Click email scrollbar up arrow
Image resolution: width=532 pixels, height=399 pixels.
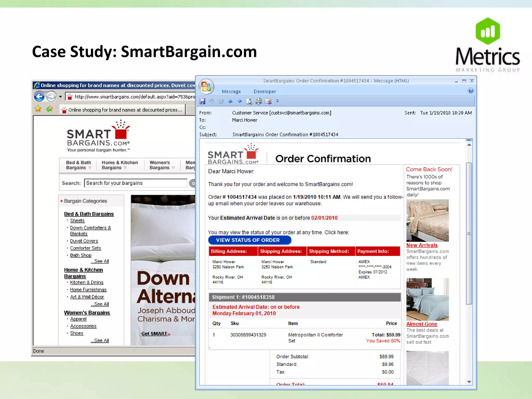[x=469, y=144]
